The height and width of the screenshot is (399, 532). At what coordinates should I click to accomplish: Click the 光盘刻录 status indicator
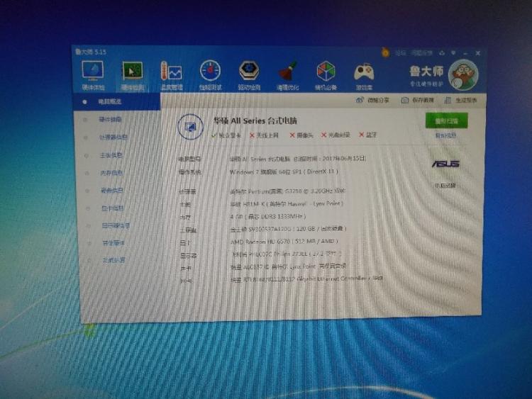point(336,135)
